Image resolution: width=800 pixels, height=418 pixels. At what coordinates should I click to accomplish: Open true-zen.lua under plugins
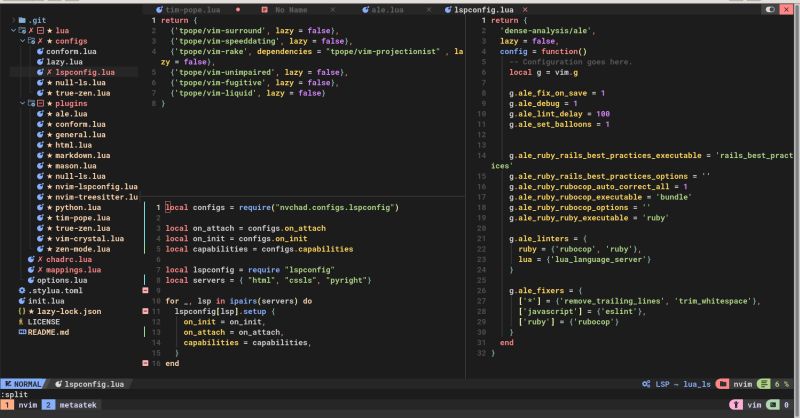pos(83,228)
